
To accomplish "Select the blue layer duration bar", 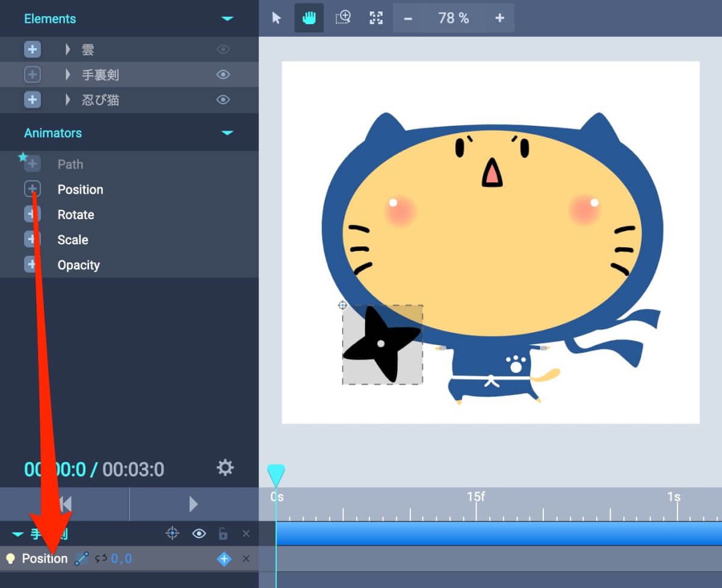I will tap(499, 533).
